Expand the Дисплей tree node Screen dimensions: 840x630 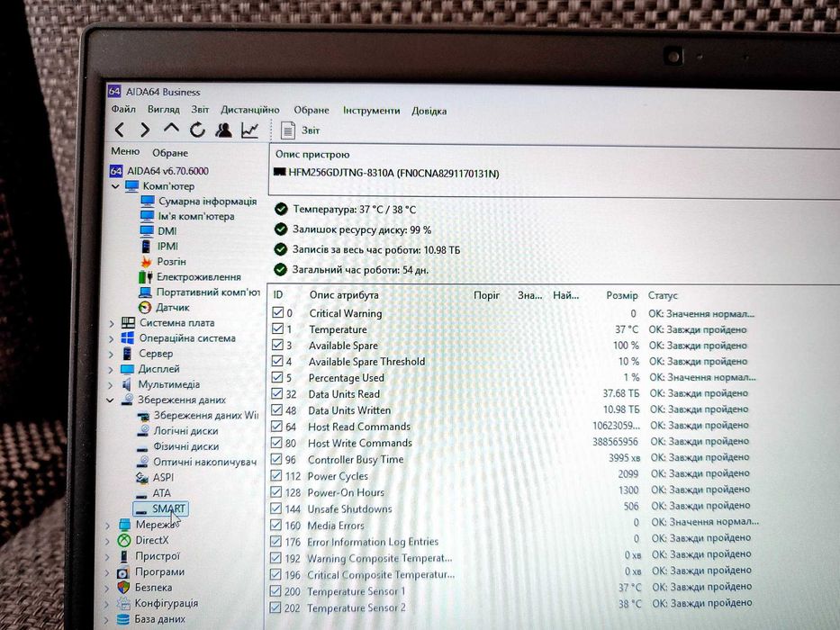111,370
